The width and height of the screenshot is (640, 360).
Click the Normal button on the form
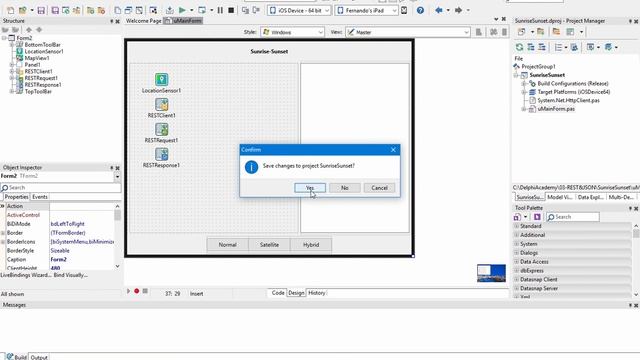[227, 245]
